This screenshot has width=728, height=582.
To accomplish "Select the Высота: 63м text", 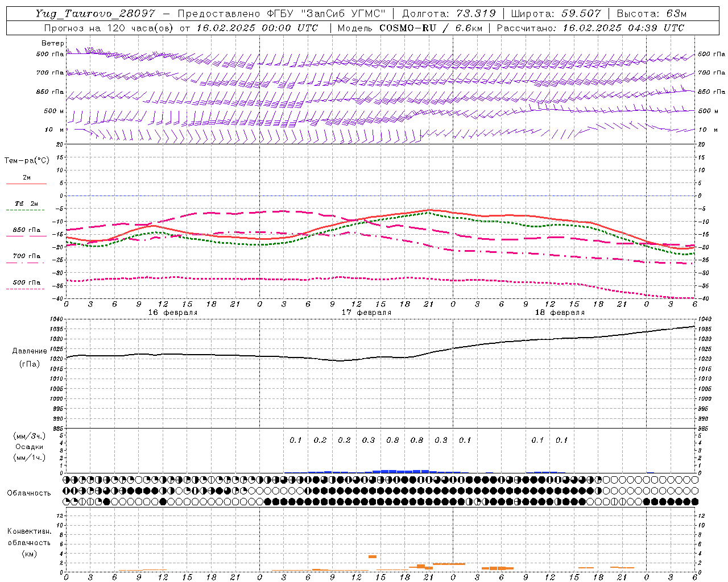I will [651, 14].
